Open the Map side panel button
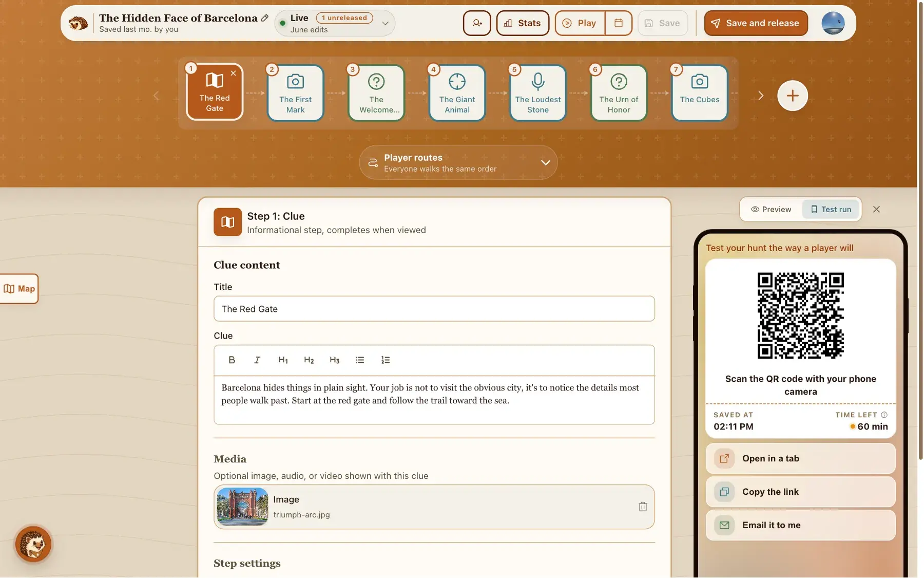Viewport: 924px width, 578px height. tap(19, 289)
